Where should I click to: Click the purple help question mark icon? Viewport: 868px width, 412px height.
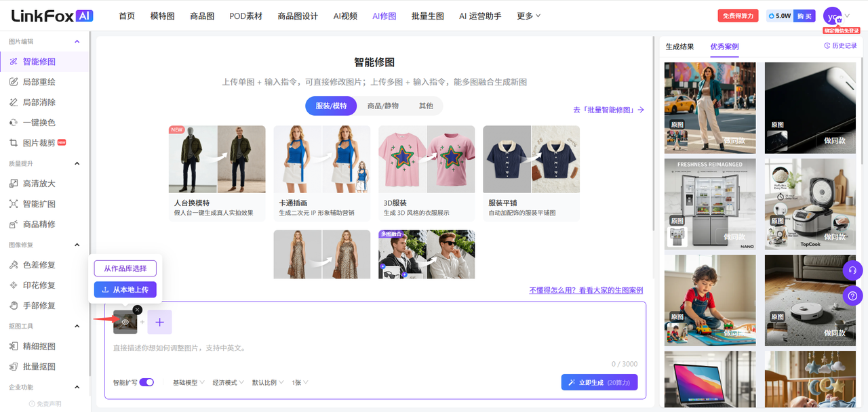(x=853, y=295)
